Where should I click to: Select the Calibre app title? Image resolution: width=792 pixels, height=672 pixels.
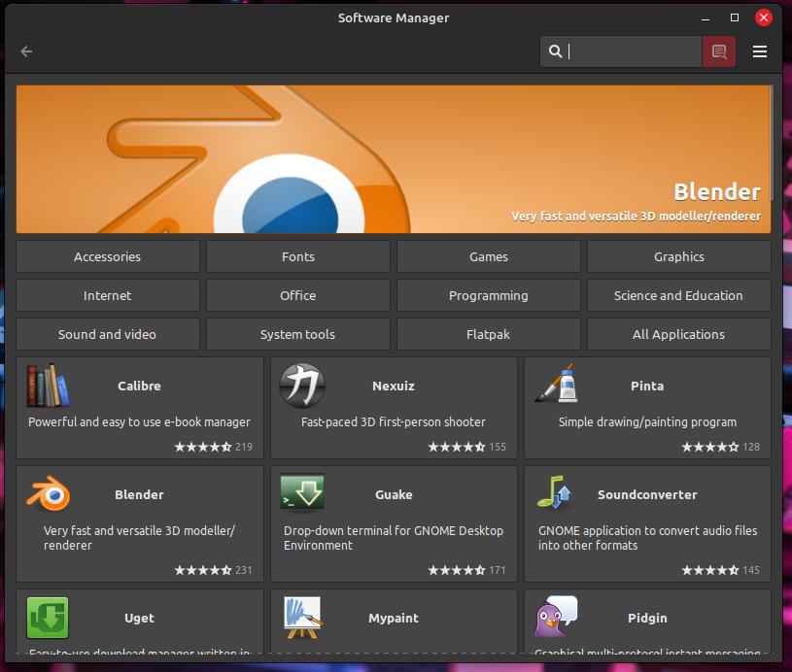click(x=139, y=386)
